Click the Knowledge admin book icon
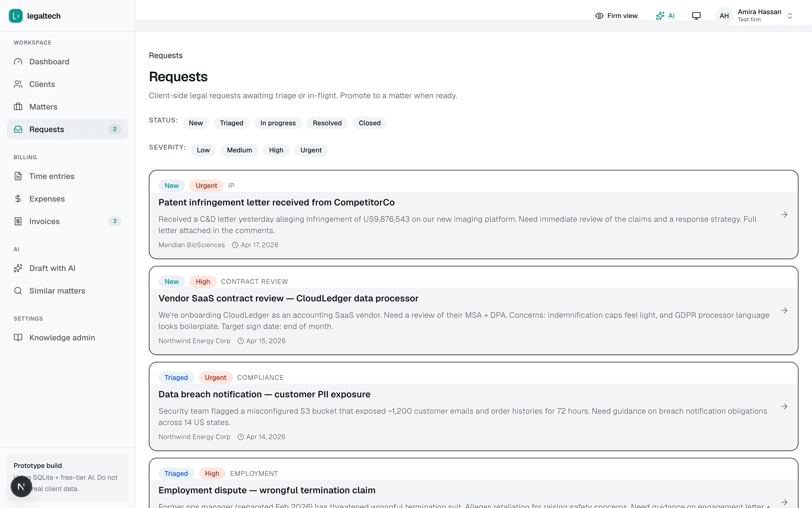 click(18, 337)
